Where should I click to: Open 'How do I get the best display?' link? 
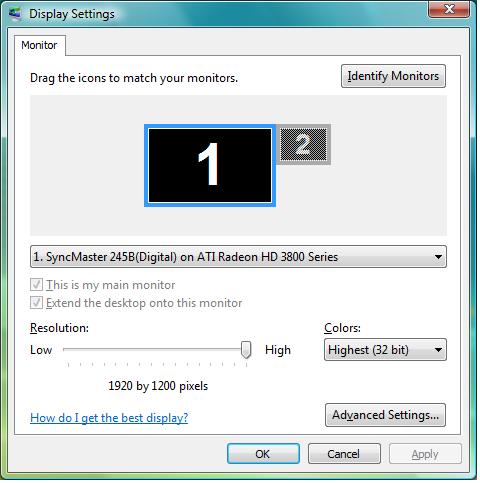pyautogui.click(x=109, y=418)
